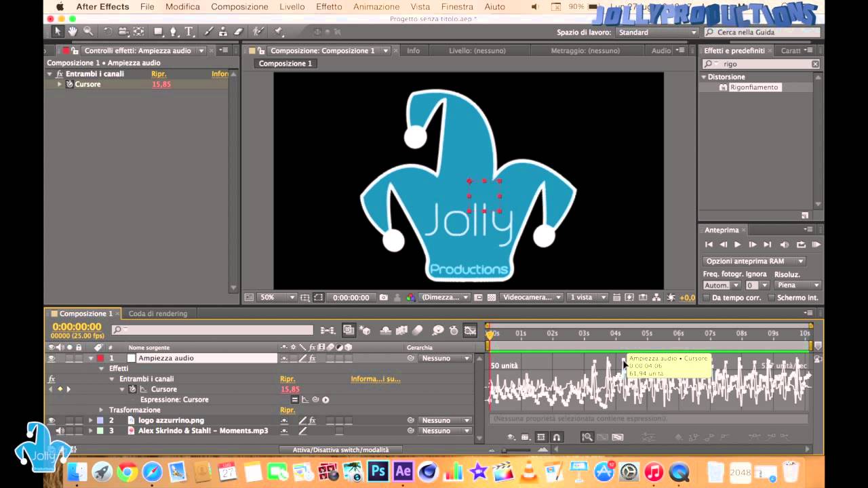Switch to the Info panel tab
The height and width of the screenshot is (488, 868).
click(413, 51)
